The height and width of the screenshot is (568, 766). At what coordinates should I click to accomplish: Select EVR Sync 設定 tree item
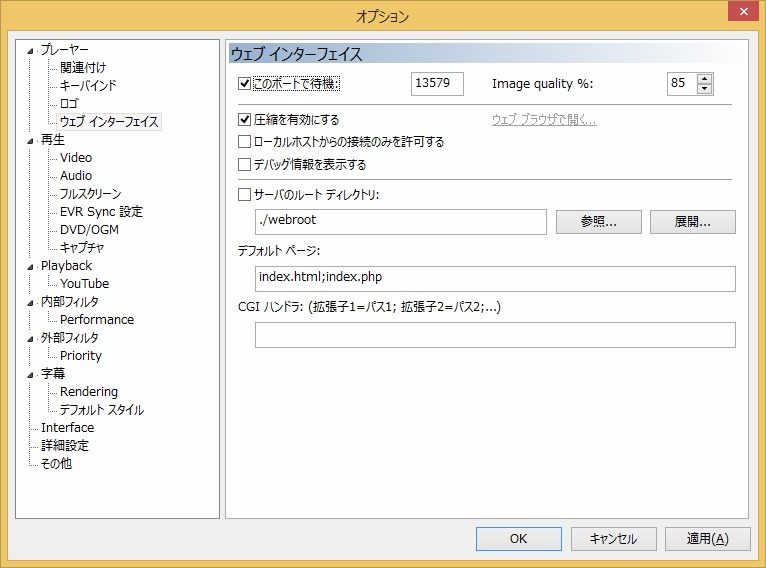pos(101,211)
